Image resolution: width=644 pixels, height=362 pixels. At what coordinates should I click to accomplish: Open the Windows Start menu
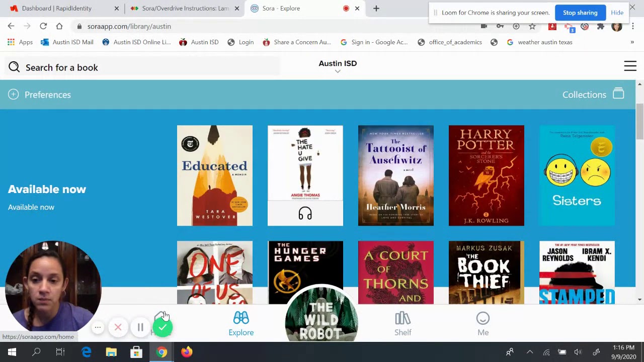click(x=12, y=352)
